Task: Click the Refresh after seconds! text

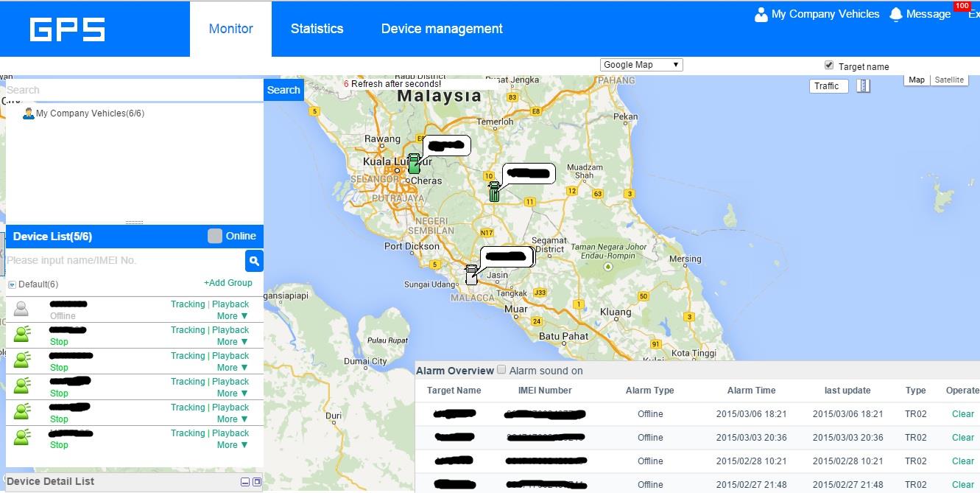Action: 396,84
